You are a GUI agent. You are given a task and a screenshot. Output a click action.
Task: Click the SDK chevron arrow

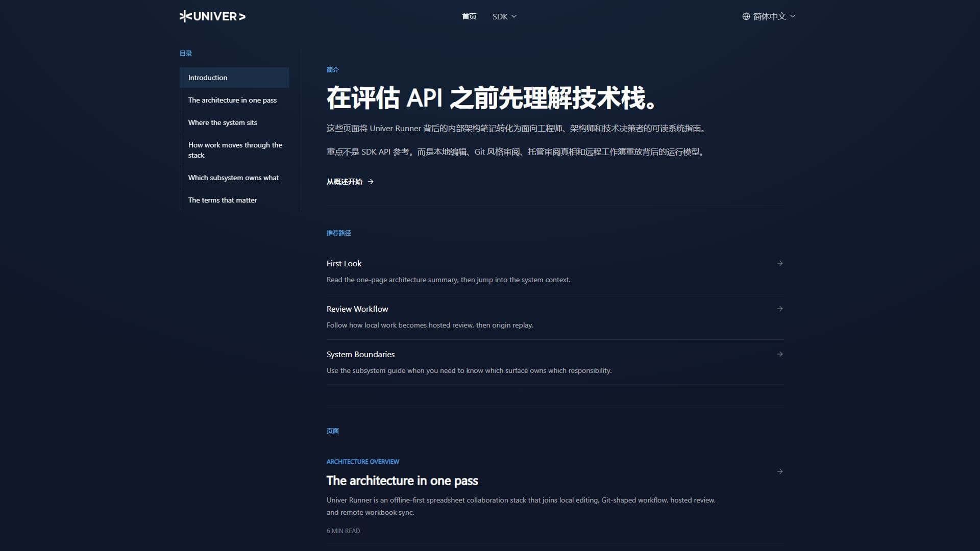tap(514, 16)
